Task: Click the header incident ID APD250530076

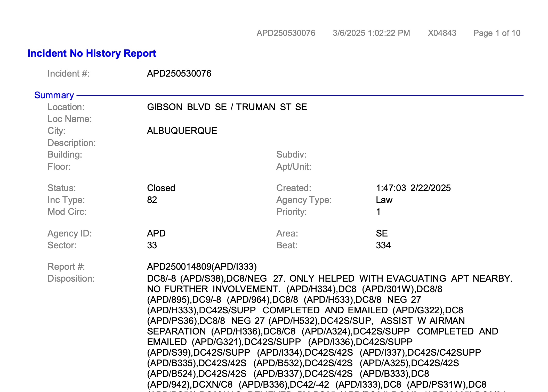Action: (286, 33)
